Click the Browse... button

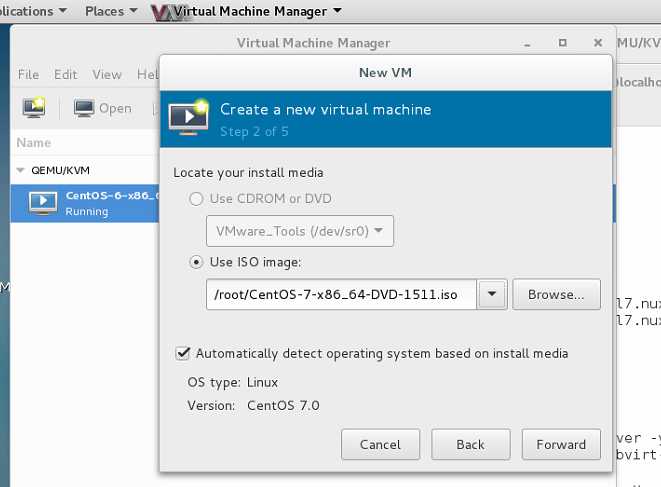pyautogui.click(x=556, y=294)
